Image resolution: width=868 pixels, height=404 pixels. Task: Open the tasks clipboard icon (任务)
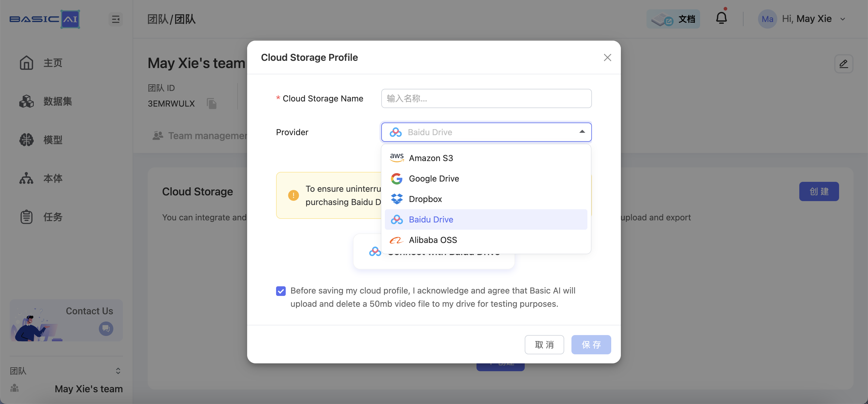click(x=26, y=217)
